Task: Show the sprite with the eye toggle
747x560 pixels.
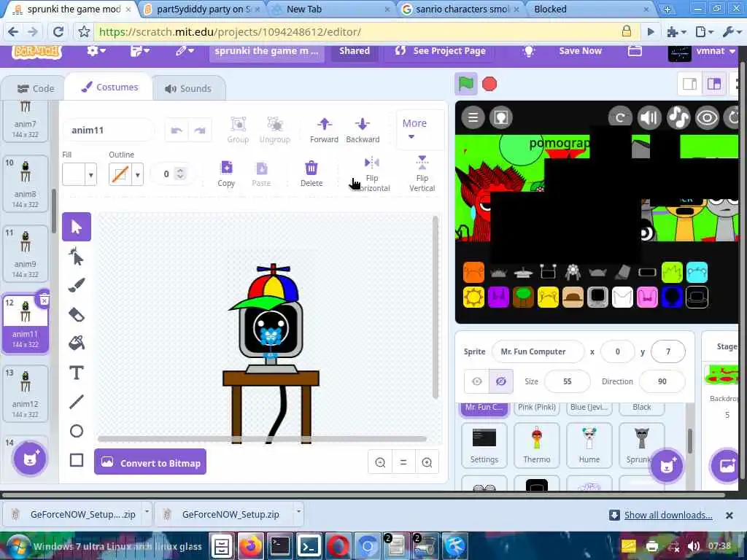Action: pos(476,381)
